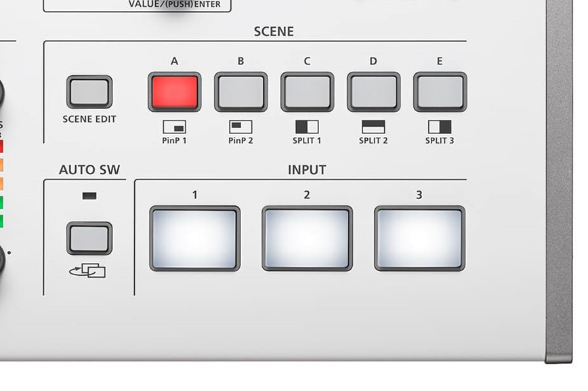Choose Scene C button
Screen dimensions: 588x391
point(307,92)
